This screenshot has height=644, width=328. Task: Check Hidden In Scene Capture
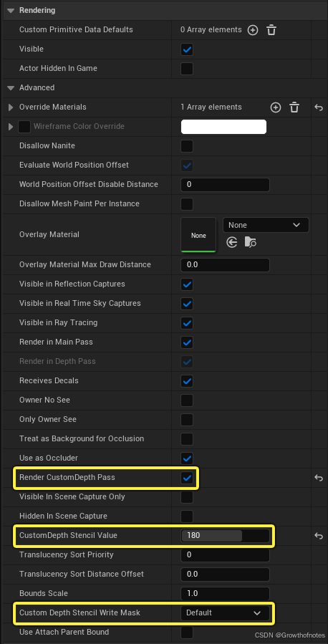tap(187, 516)
